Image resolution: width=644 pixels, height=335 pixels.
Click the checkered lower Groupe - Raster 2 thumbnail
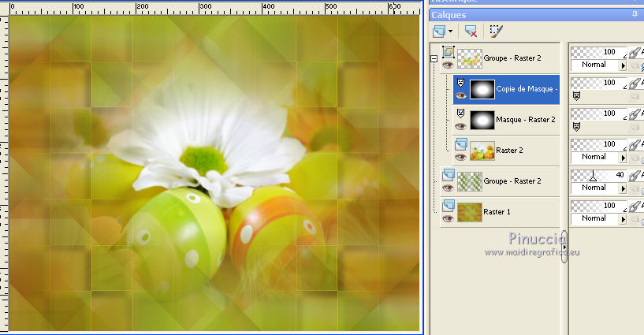470,181
